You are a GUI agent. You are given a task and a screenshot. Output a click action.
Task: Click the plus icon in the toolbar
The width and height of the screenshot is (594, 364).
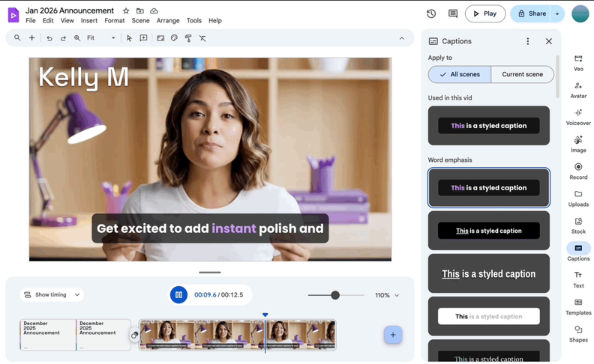point(31,38)
